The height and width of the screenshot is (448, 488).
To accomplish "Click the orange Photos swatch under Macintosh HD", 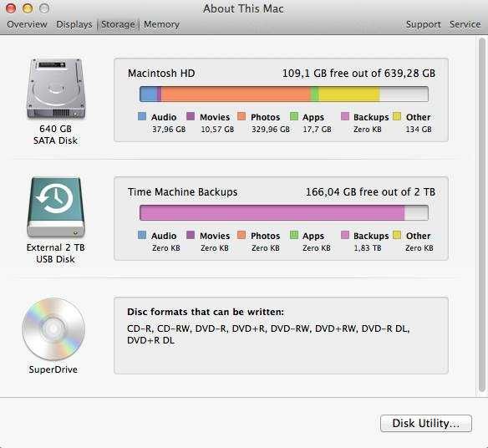I will pos(241,116).
